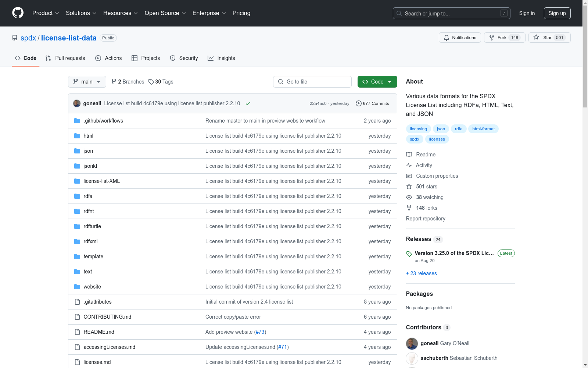Screen dimensions: 588x368
Task: Star the repository using star icon
Action: pos(536,37)
